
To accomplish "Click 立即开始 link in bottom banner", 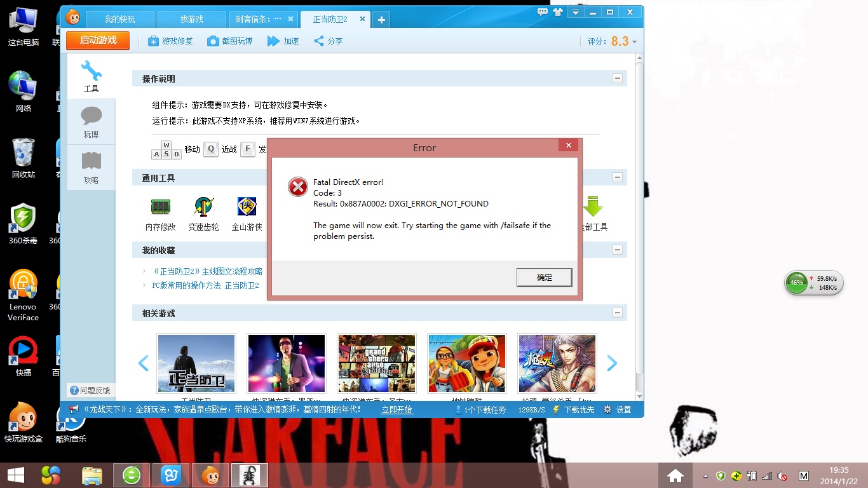I will tap(397, 410).
